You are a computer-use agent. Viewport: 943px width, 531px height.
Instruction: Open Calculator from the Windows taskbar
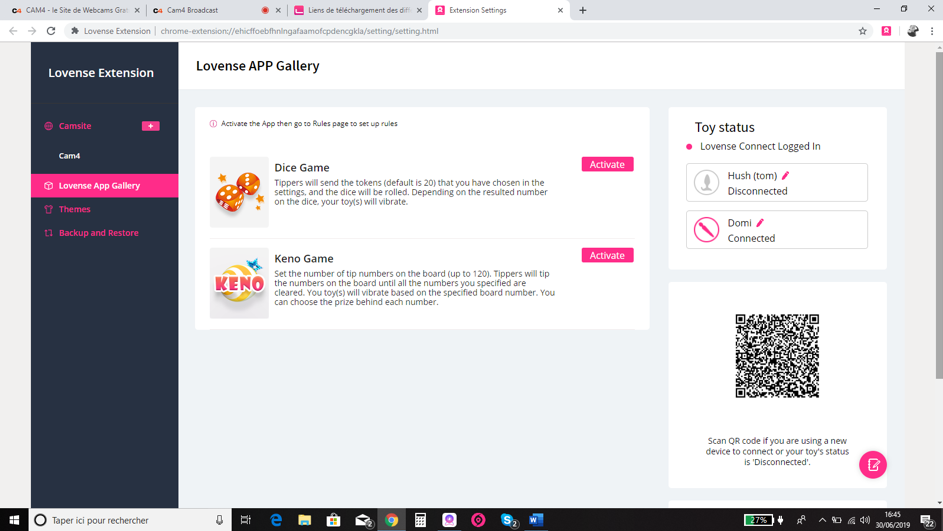tap(420, 520)
